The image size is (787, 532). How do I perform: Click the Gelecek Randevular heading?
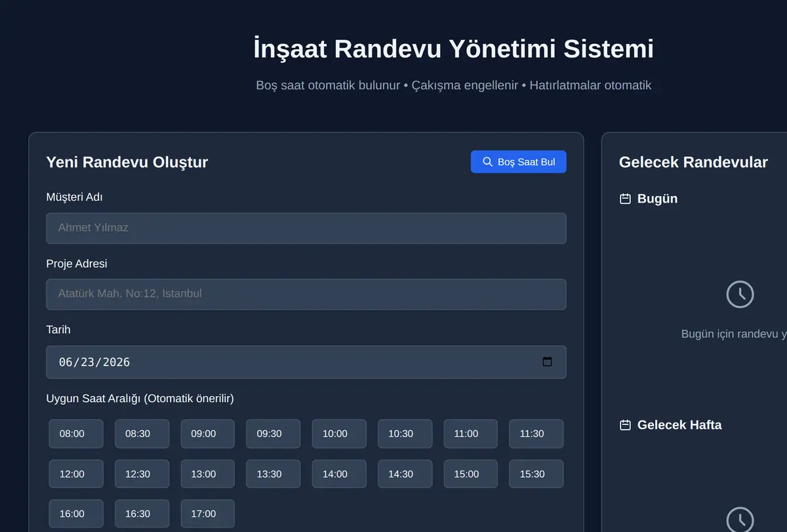coord(693,162)
